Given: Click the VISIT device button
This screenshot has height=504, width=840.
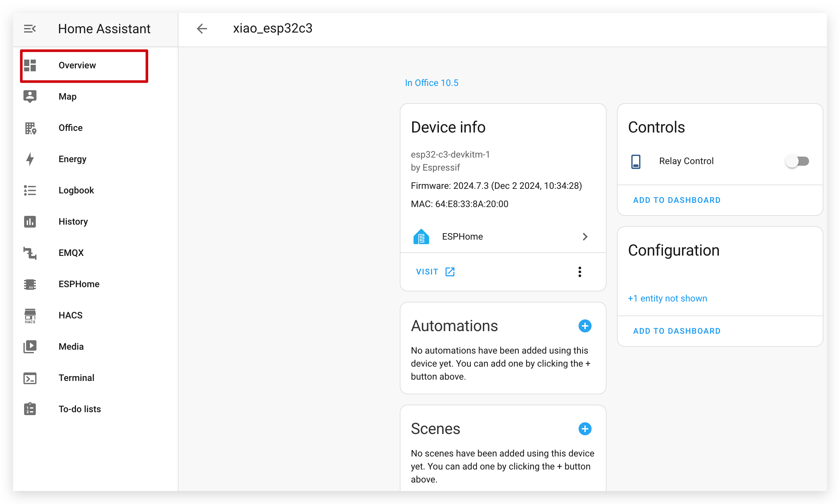Looking at the screenshot, I should click(x=435, y=272).
